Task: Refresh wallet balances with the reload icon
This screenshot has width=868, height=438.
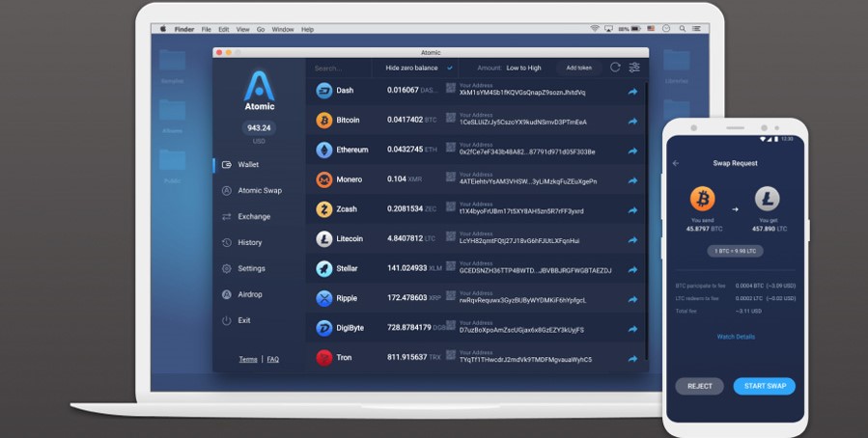Action: pos(615,68)
